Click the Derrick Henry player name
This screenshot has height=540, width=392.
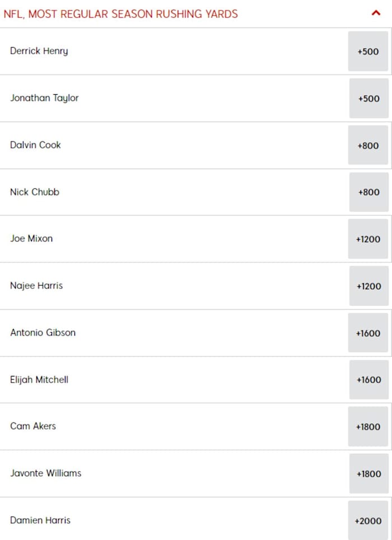click(39, 51)
